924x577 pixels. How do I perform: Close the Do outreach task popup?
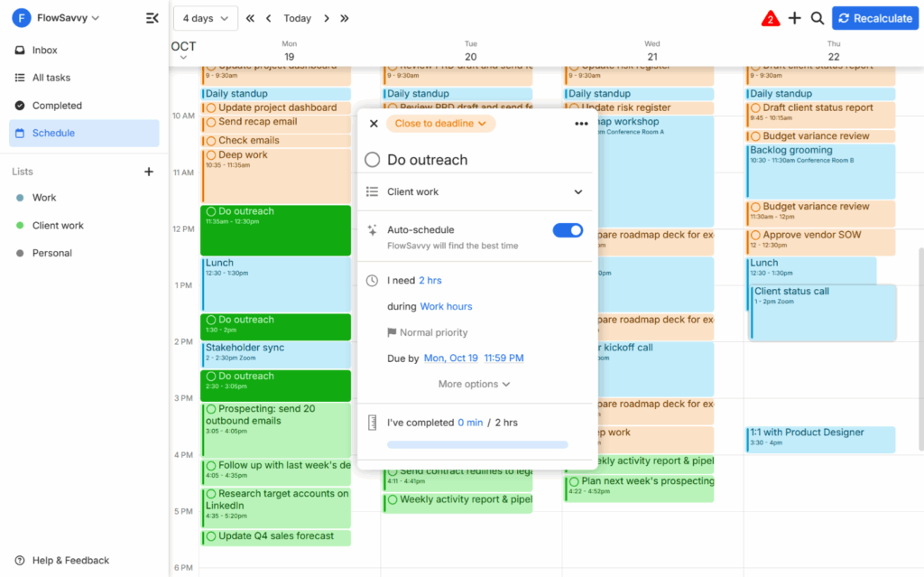tap(374, 124)
